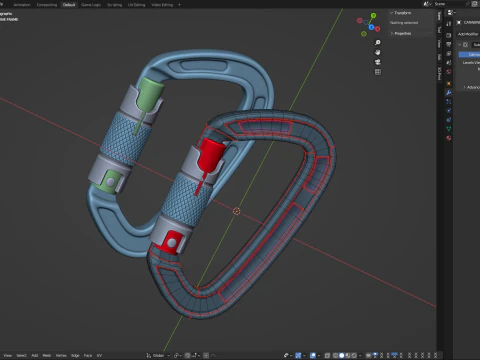Toggle the camera view icon
The width and height of the screenshot is (480, 360).
pyautogui.click(x=378, y=62)
